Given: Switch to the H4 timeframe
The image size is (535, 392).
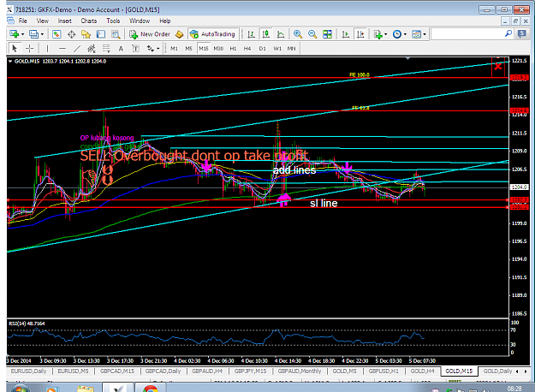Looking at the screenshot, I should pyautogui.click(x=247, y=49).
